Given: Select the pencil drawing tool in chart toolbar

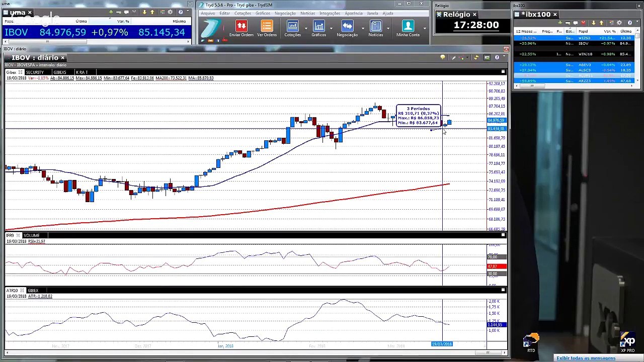Looking at the screenshot, I should point(453,58).
